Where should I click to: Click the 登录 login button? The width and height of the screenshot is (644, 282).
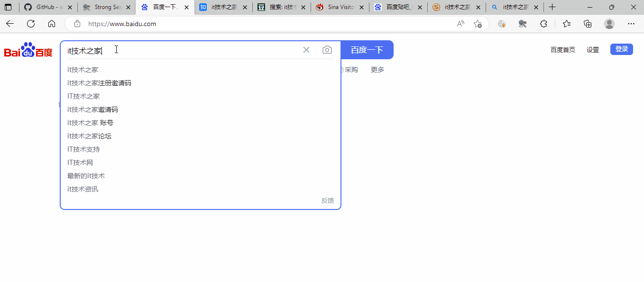point(622,49)
